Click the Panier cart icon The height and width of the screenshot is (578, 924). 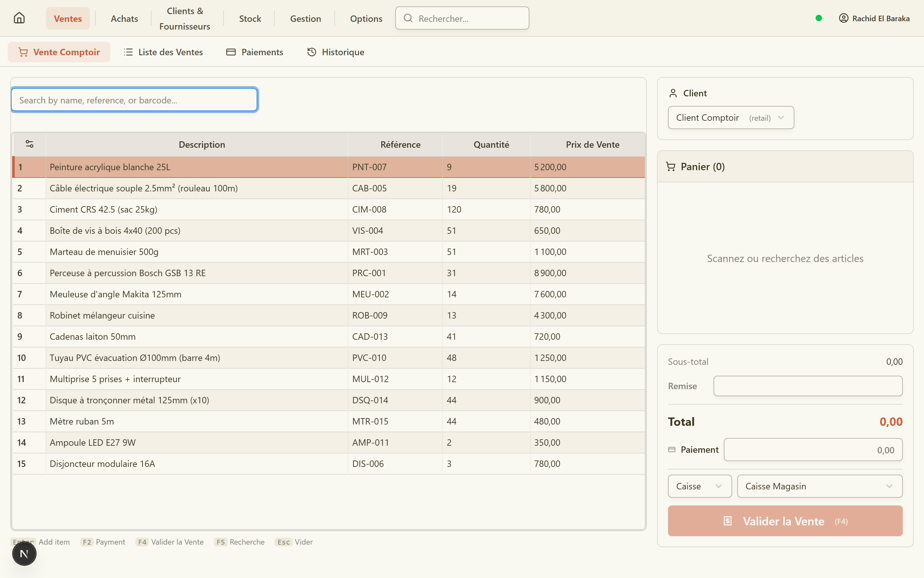point(671,166)
